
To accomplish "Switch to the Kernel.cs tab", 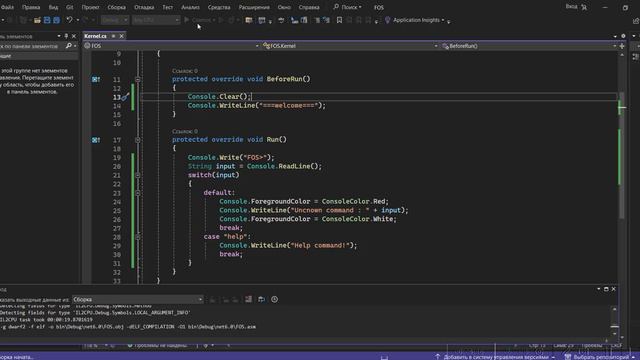I will point(96,36).
